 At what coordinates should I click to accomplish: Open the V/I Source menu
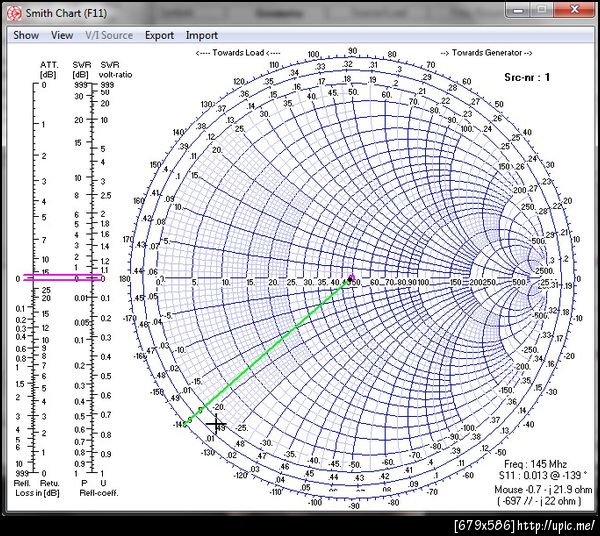(x=109, y=35)
